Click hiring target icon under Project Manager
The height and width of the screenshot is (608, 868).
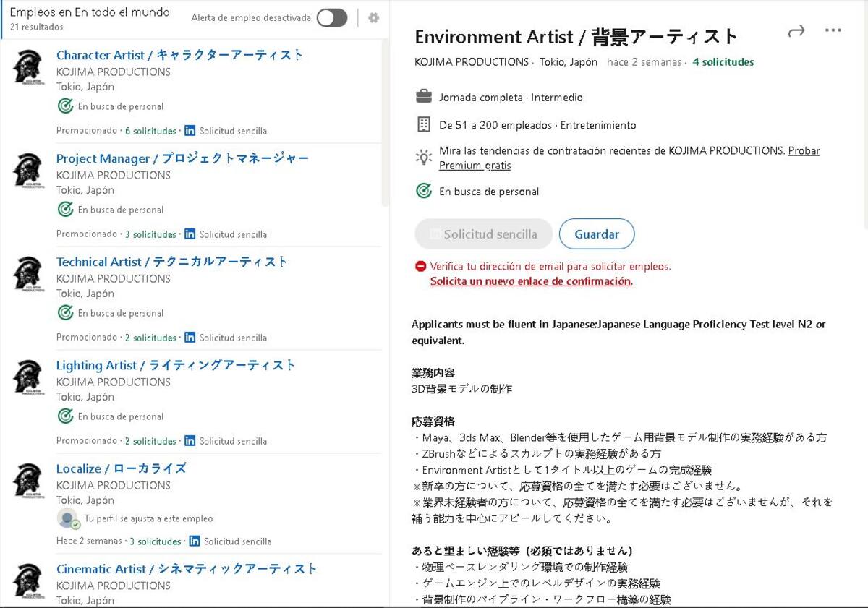65,210
